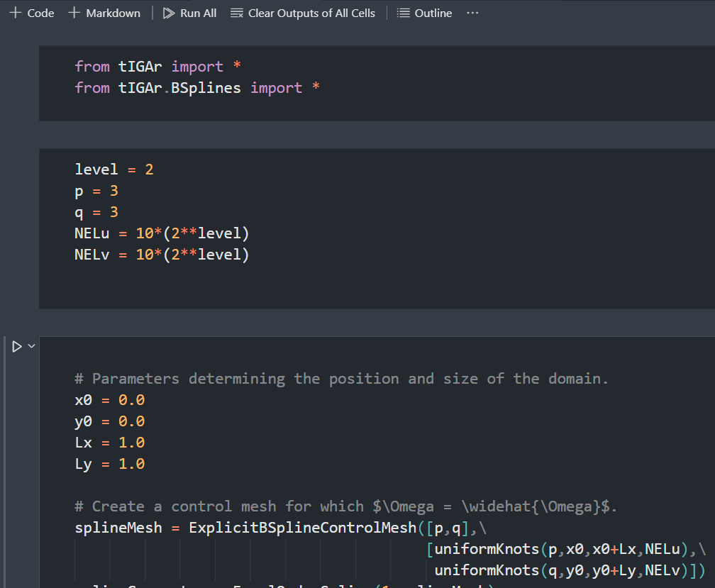
Task: Add a new Code cell
Action: click(32, 13)
